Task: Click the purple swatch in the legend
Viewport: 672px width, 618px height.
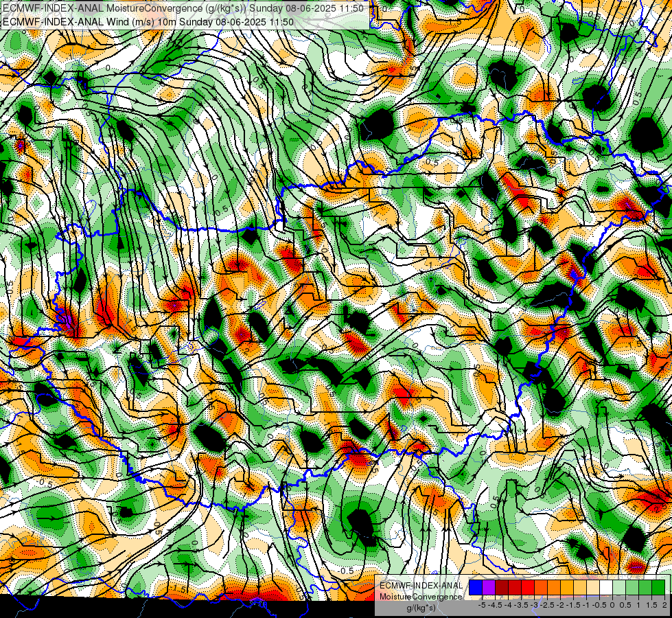Action: [489, 588]
